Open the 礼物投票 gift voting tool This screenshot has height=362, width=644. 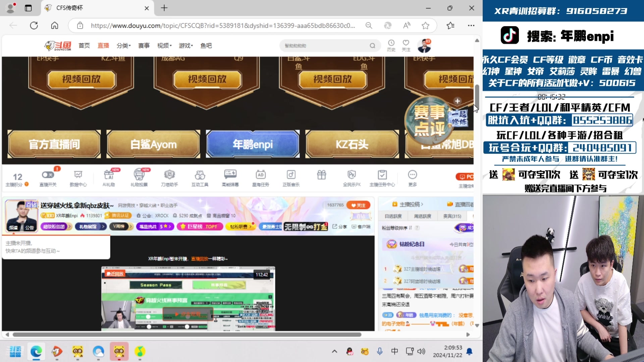pyautogui.click(x=139, y=178)
